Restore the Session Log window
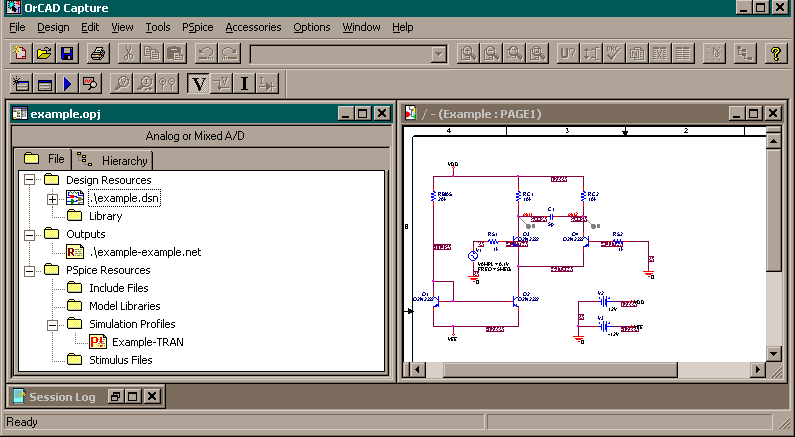This screenshot has width=795, height=437. (x=115, y=396)
